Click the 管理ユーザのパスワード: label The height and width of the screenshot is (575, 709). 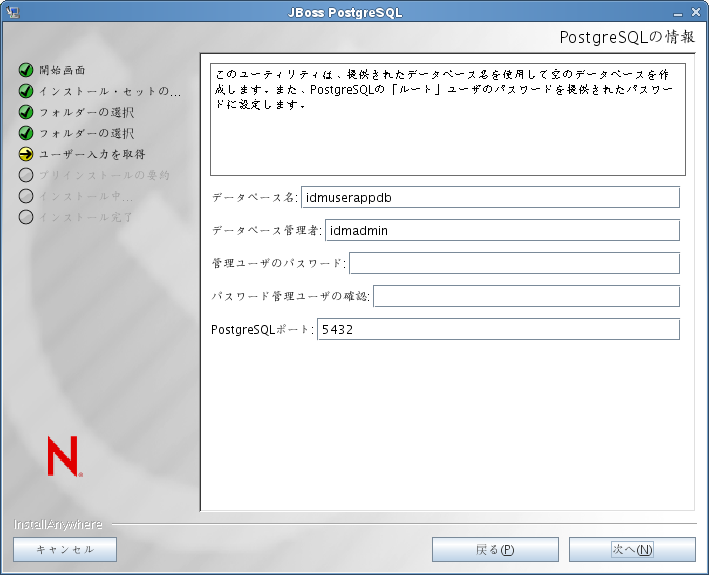point(279,263)
